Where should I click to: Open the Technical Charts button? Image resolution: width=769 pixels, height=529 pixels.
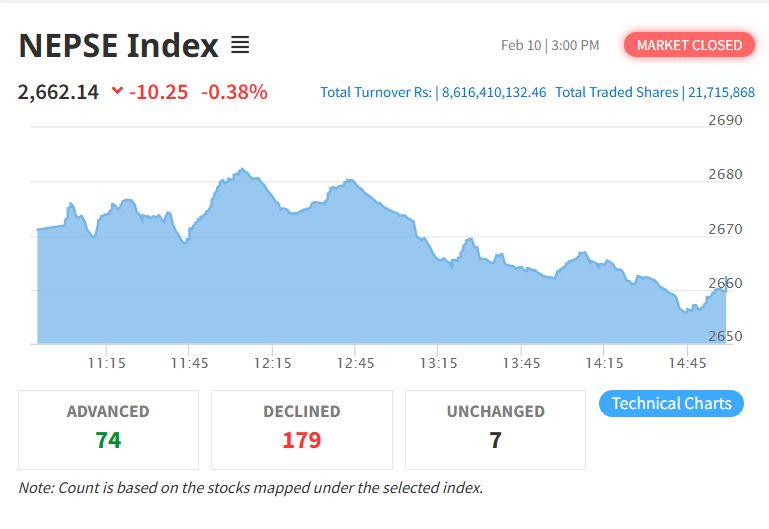[671, 404]
